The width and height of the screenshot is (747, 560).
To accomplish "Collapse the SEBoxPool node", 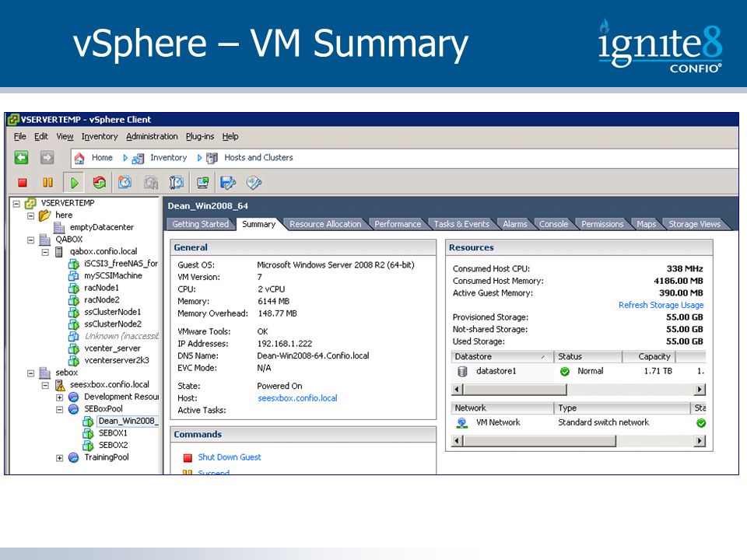I will [60, 410].
